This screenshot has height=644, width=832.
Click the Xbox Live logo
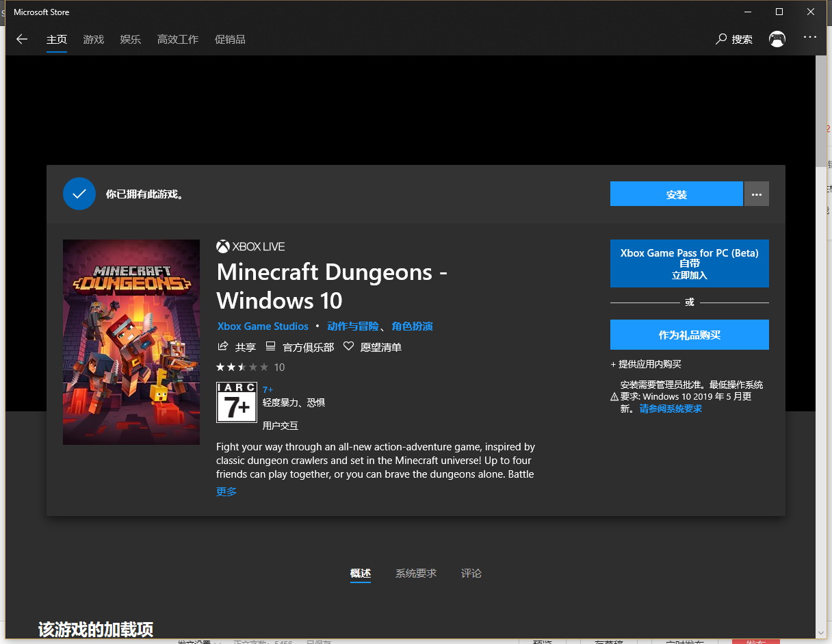pyautogui.click(x=250, y=246)
